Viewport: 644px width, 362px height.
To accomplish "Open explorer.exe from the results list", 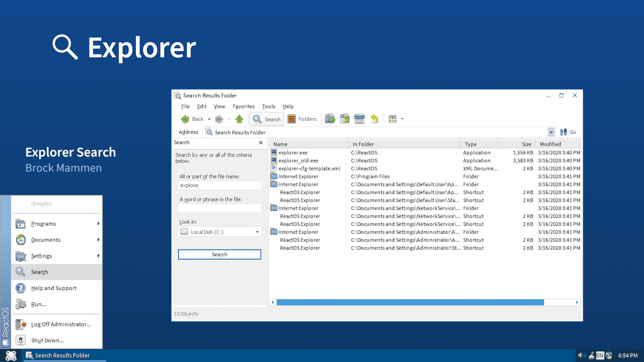I will pyautogui.click(x=293, y=153).
